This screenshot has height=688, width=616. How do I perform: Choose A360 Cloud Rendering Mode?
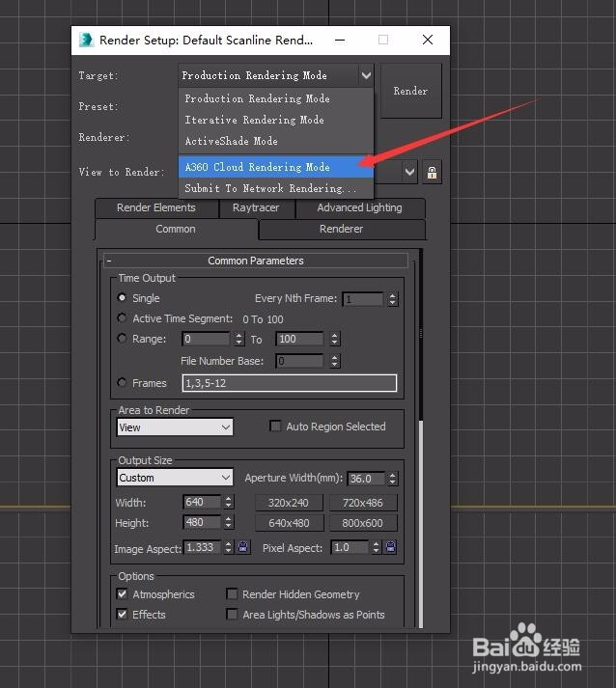[276, 167]
